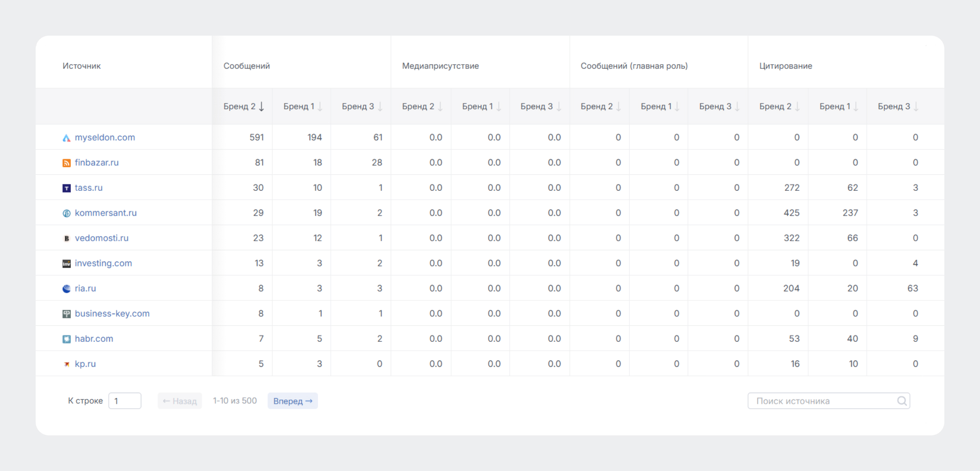Viewport: 980px width, 471px height.
Task: Click the myseldon.com favicon icon
Action: 66,138
